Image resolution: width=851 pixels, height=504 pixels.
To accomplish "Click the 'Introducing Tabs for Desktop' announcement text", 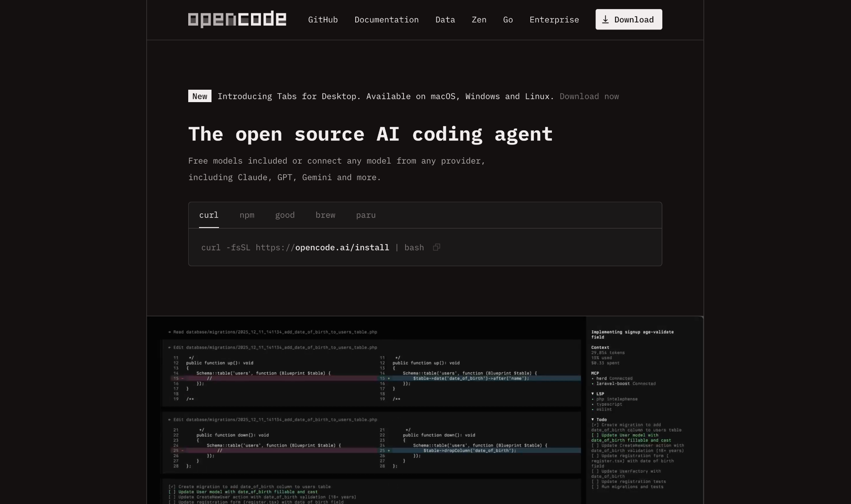I will 386,96.
